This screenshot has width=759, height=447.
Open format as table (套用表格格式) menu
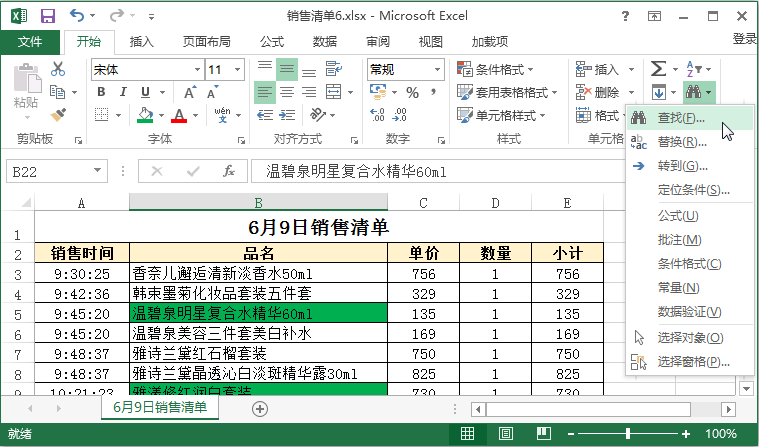point(507,92)
